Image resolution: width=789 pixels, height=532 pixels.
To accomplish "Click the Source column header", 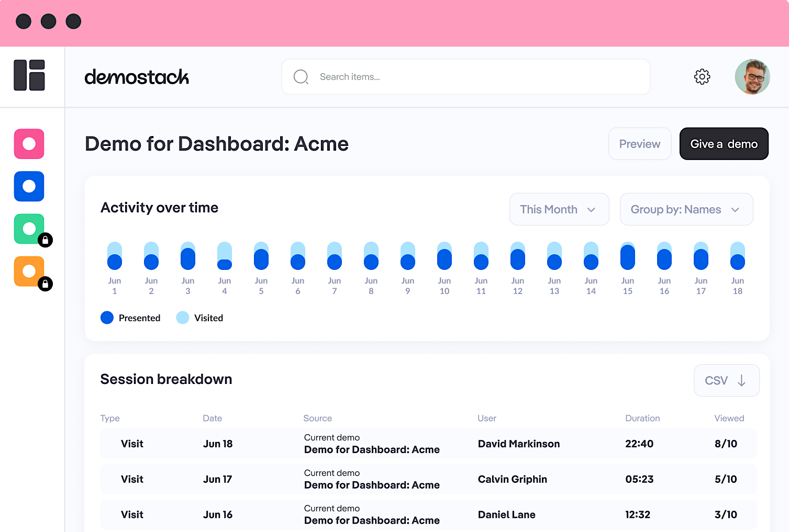I will pos(318,418).
